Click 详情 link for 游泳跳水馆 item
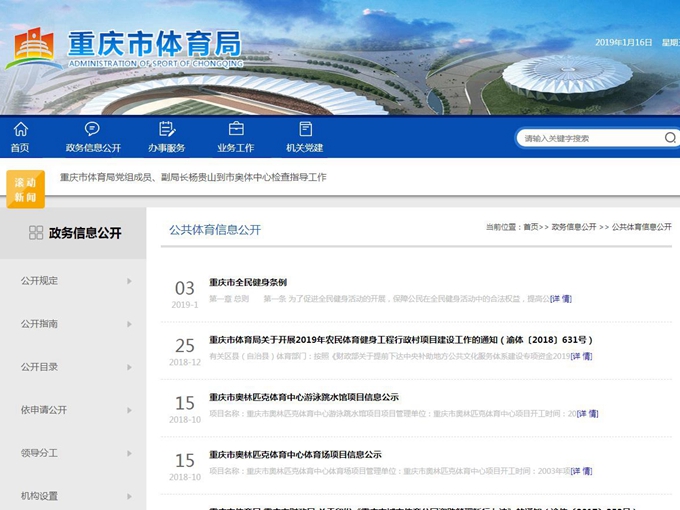This screenshot has width=680, height=510. (x=588, y=414)
